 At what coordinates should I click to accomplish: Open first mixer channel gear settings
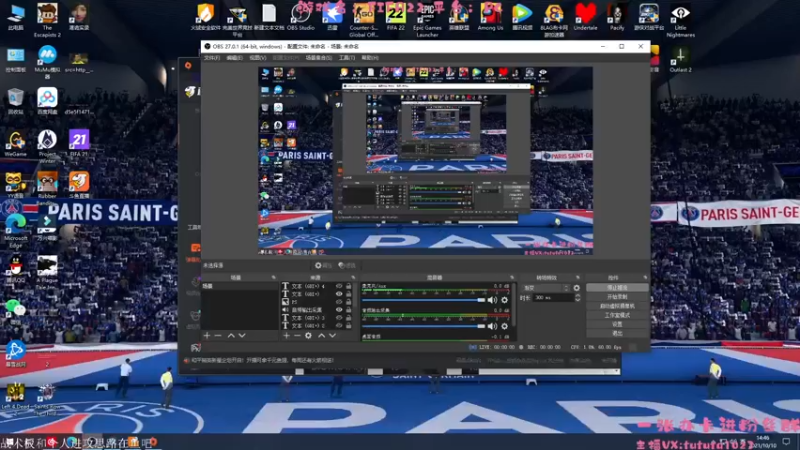505,300
